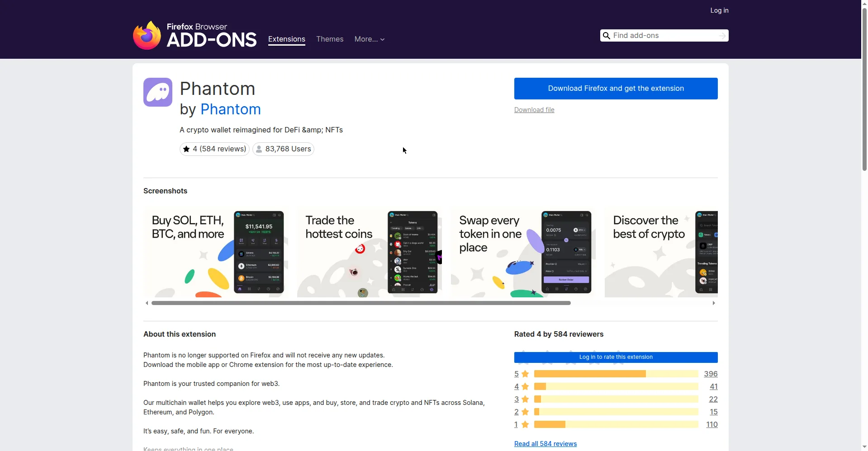Screen dimensions: 868x451
Task: Click the star in the 1-star rating row
Action: tap(525, 425)
